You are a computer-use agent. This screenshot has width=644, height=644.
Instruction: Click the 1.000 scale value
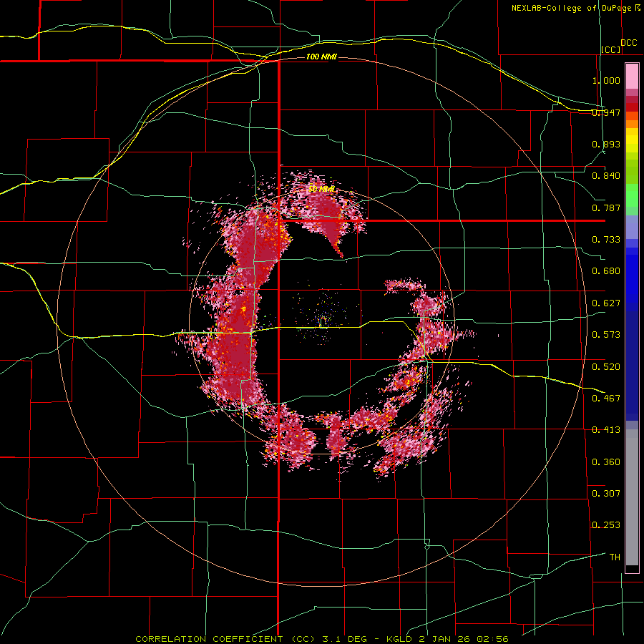606,80
